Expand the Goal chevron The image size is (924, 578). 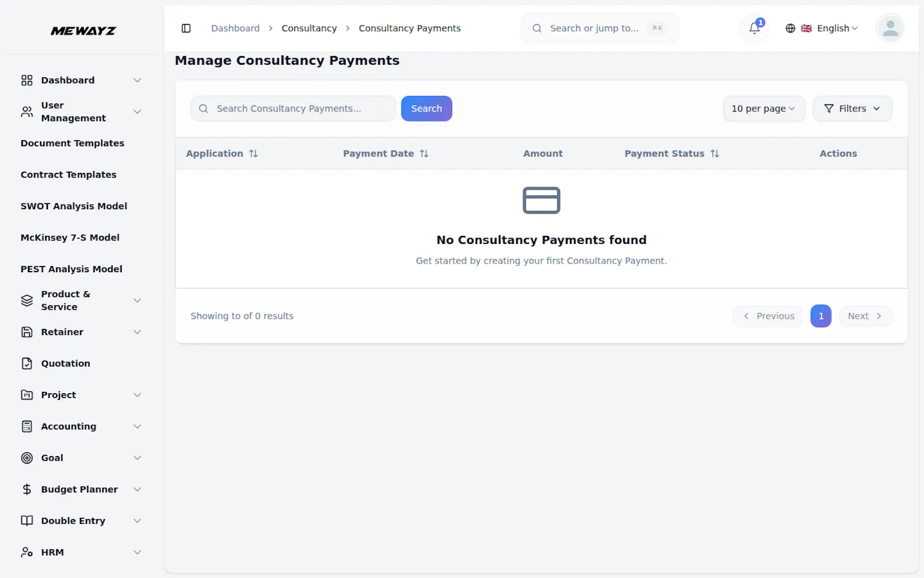[137, 458]
